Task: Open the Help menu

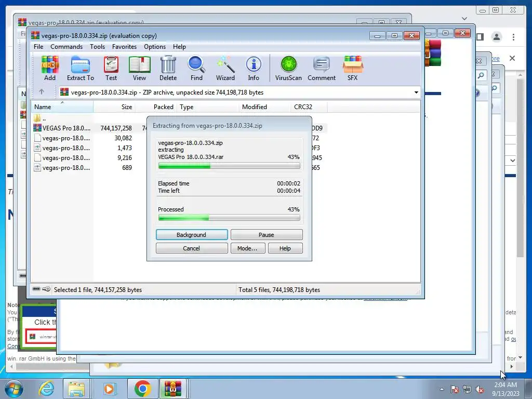Action: (179, 46)
